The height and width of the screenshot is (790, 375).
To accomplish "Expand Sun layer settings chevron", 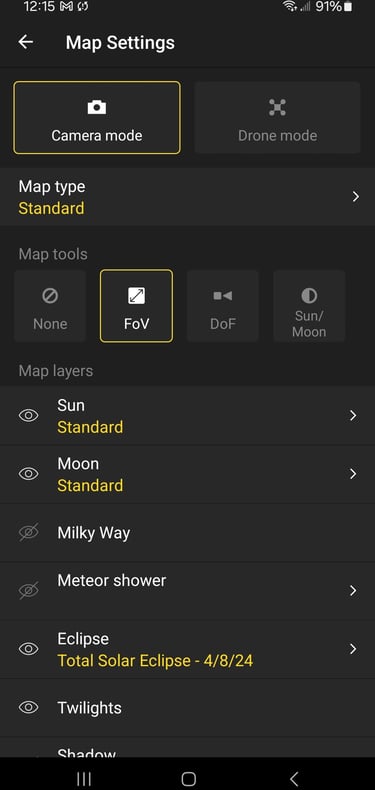I will click(353, 416).
